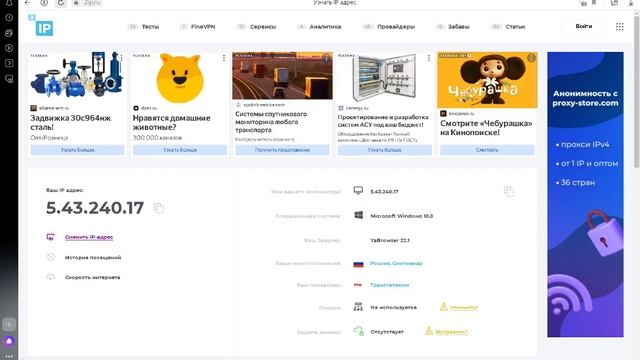Go back with the browser back arrow

coord(27,2)
